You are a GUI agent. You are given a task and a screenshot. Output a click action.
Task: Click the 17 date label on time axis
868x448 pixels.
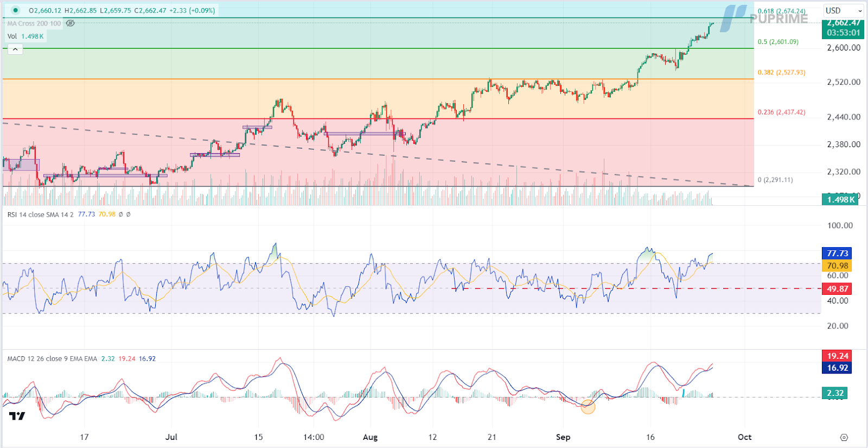[x=84, y=437]
